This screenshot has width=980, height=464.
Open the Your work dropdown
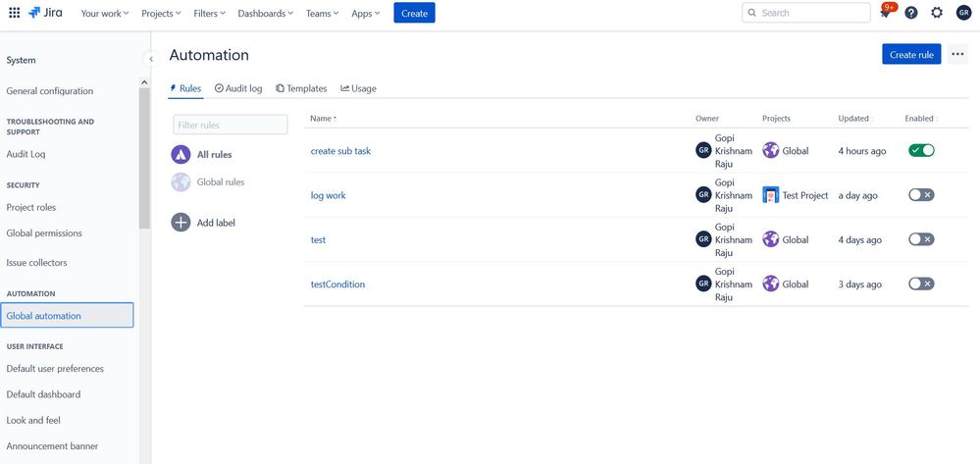click(104, 13)
